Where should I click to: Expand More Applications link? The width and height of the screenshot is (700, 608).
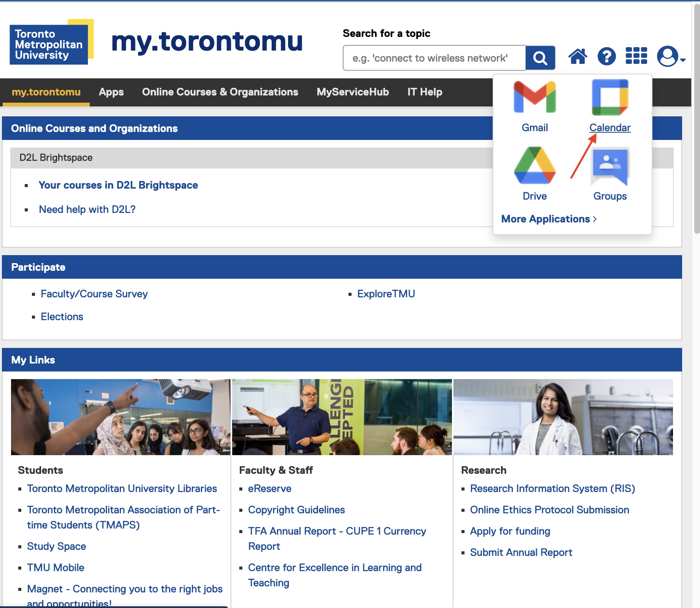point(549,219)
